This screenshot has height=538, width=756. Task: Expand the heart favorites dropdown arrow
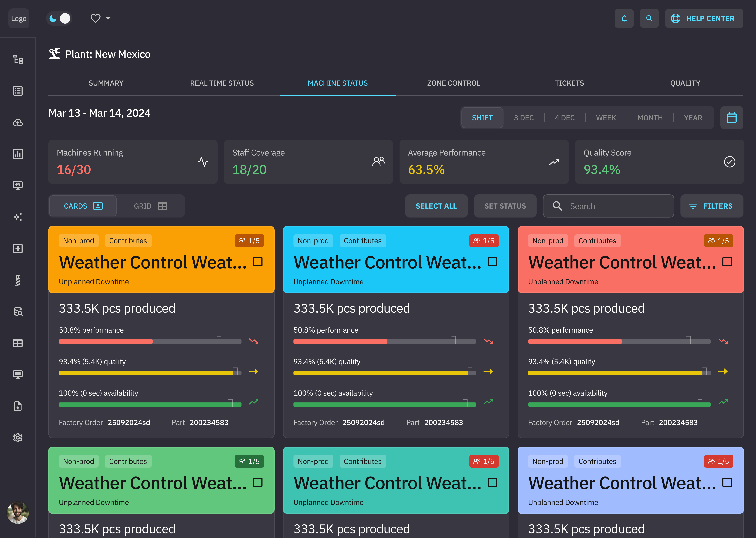pyautogui.click(x=108, y=19)
